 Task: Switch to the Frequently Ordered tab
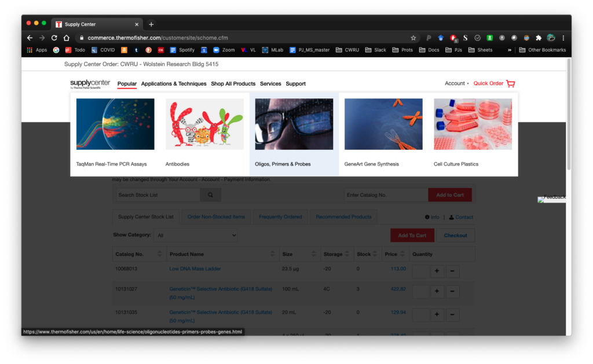(280, 217)
